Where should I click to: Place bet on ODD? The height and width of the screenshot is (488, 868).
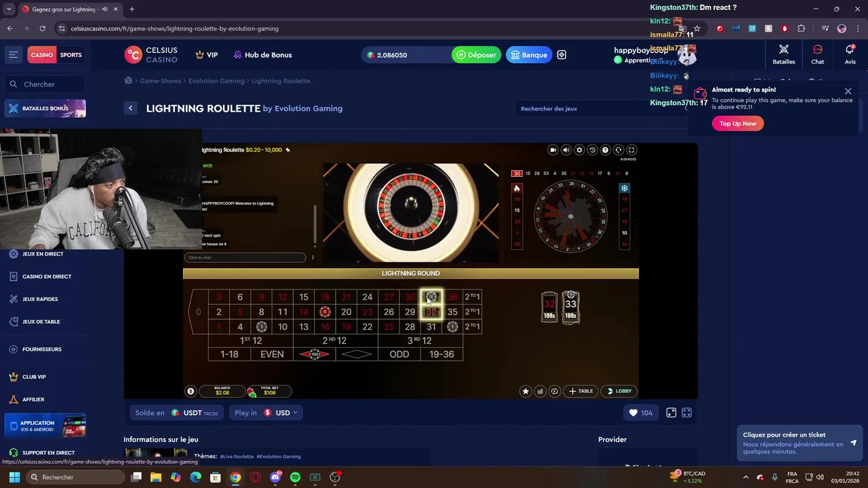tap(399, 354)
